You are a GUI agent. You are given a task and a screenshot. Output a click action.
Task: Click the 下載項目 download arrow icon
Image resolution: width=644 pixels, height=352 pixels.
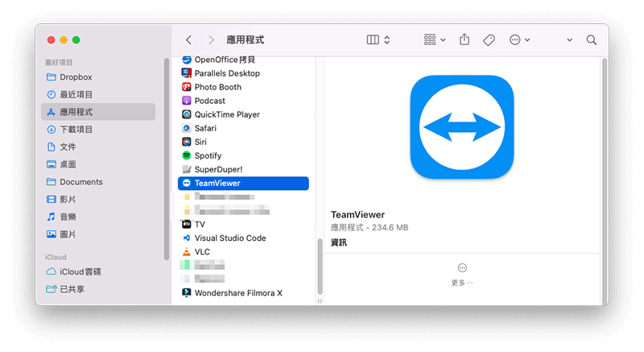coord(51,130)
